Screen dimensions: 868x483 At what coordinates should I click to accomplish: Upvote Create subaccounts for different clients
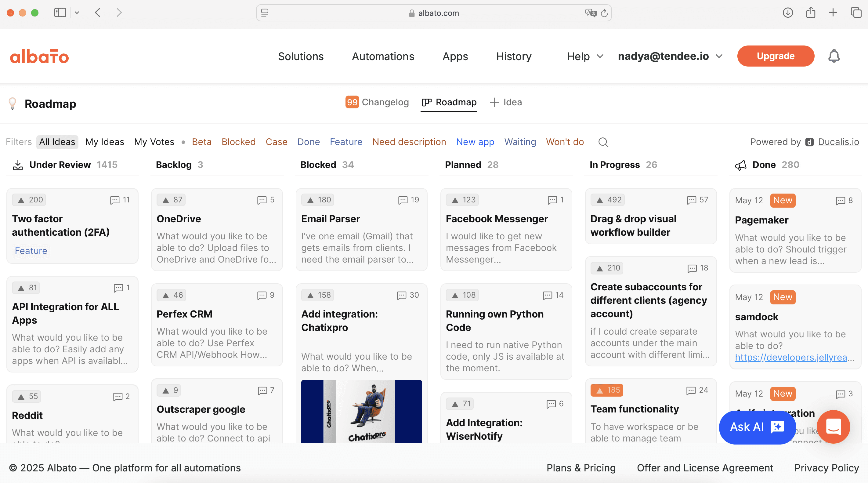607,268
